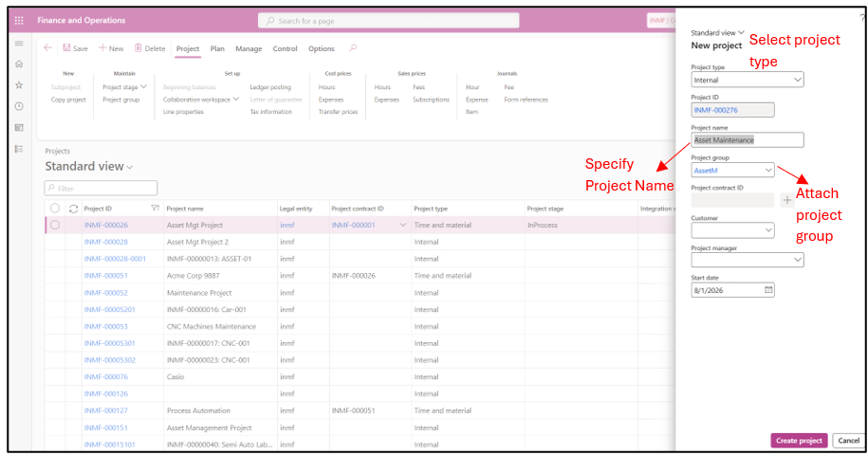Click the Create project button
Screen dimensions: 868x455
pos(799,441)
